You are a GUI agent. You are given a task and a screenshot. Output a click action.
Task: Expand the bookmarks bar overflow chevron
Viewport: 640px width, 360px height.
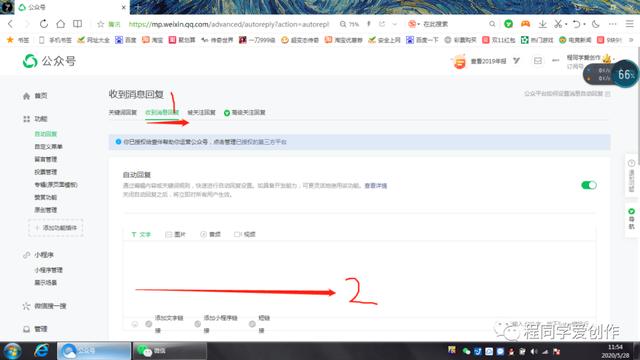[631, 40]
